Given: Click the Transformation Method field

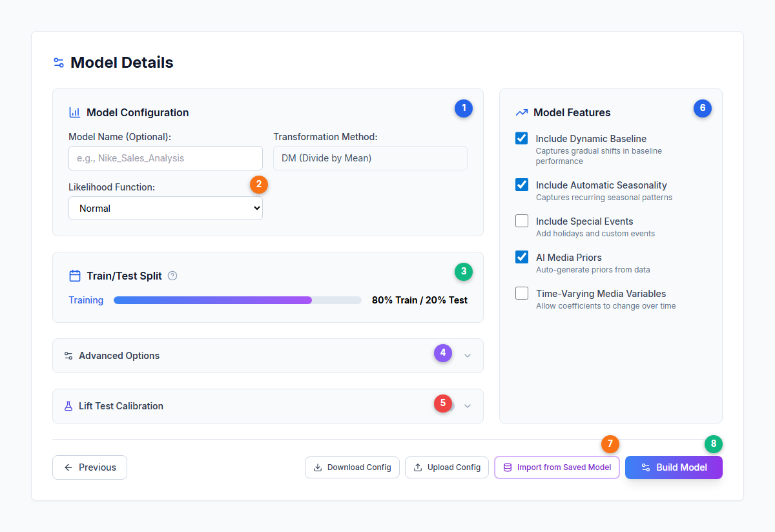Looking at the screenshot, I should 370,158.
